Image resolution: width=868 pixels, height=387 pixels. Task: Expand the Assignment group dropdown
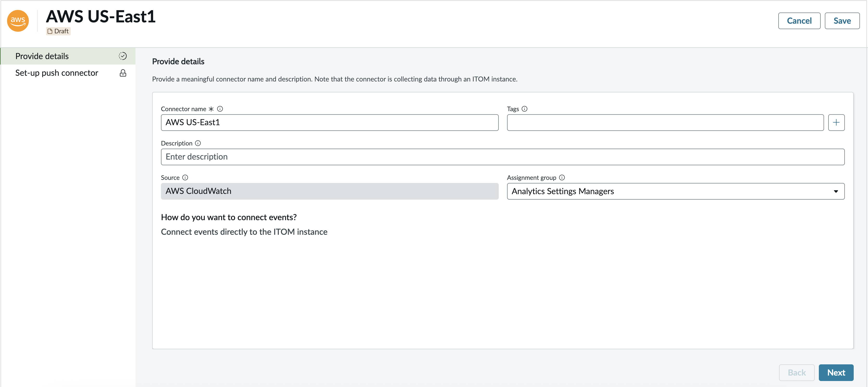point(675,191)
